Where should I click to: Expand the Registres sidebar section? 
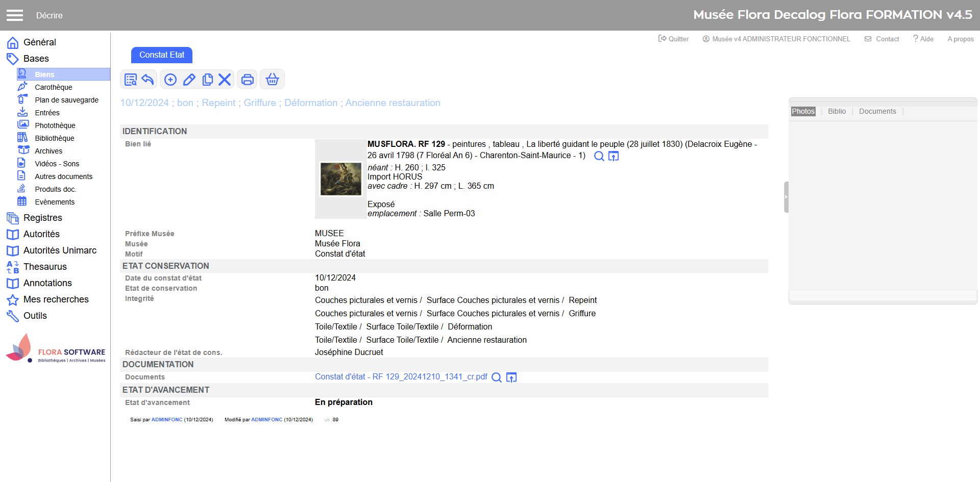[x=42, y=218]
